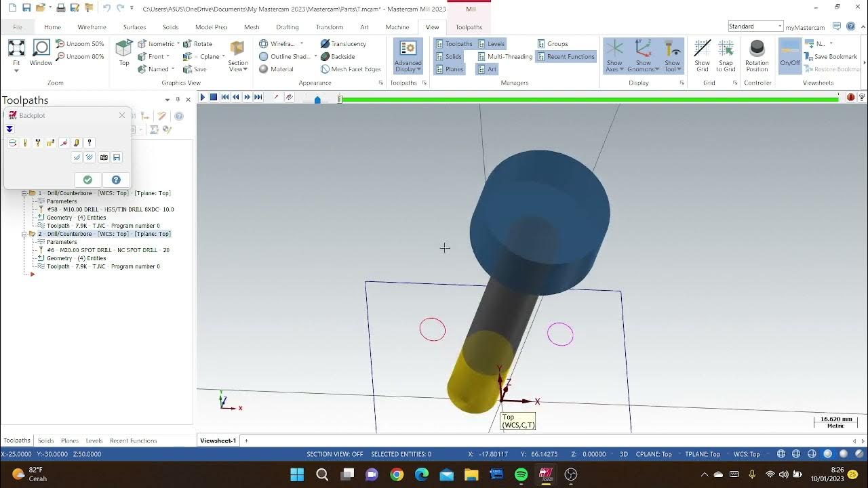Switch to the Transform ribbon tab
The width and height of the screenshot is (868, 488).
330,27
